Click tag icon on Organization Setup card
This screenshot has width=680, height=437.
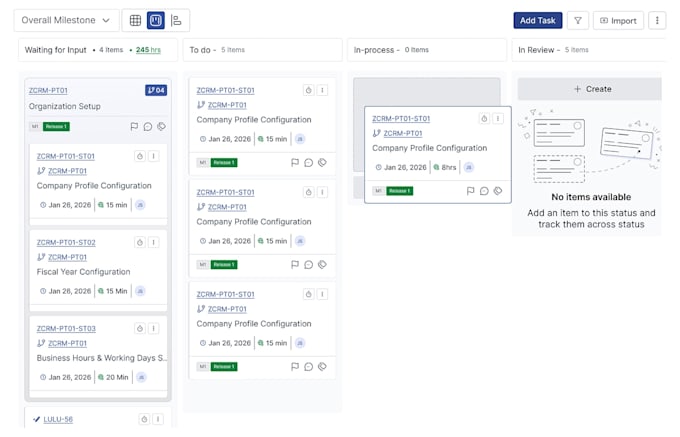pyautogui.click(x=161, y=127)
